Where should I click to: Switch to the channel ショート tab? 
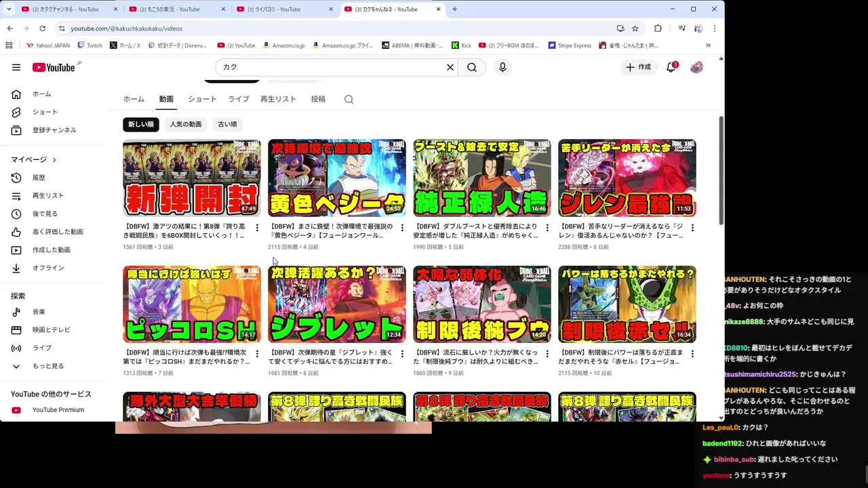[x=202, y=99]
